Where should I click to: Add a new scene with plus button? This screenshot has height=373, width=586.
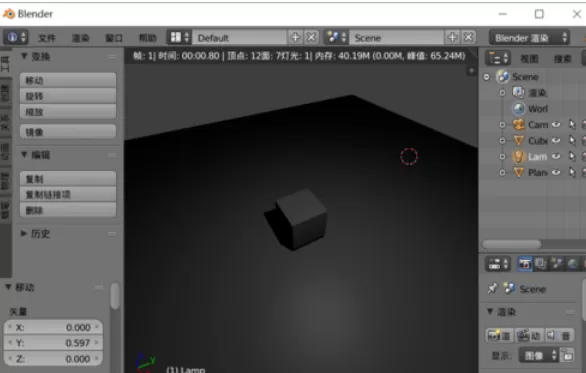click(x=452, y=37)
